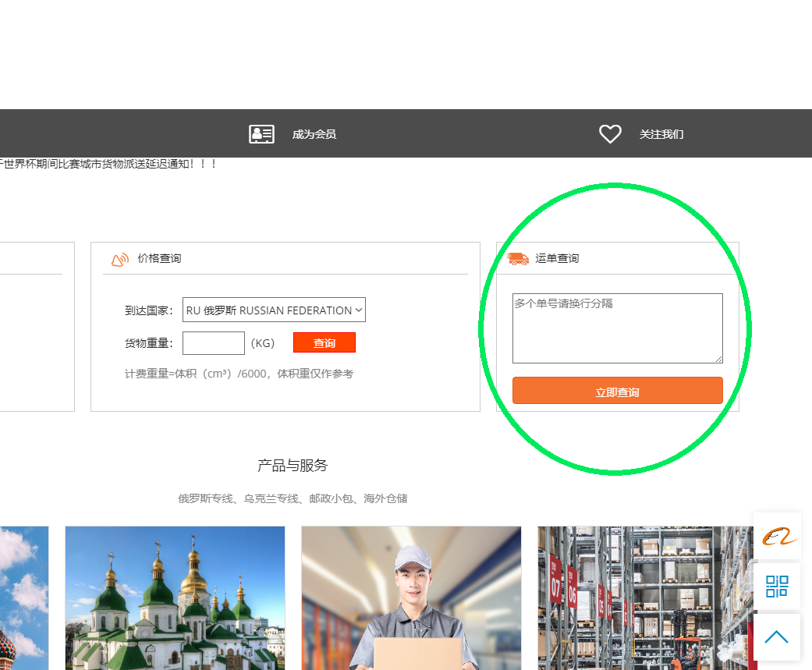
Task: Open the warehouse shelves storage image
Action: pos(645,598)
